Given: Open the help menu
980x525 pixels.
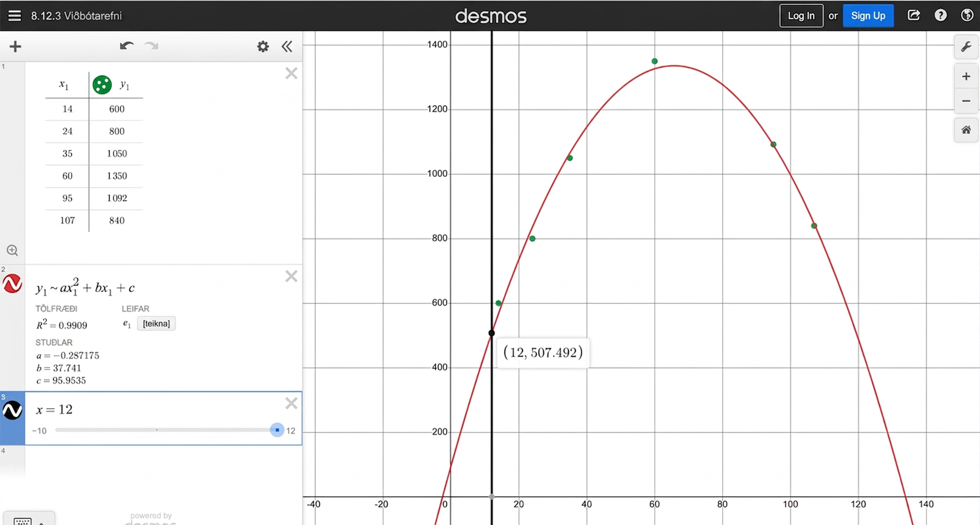Looking at the screenshot, I should click(940, 15).
